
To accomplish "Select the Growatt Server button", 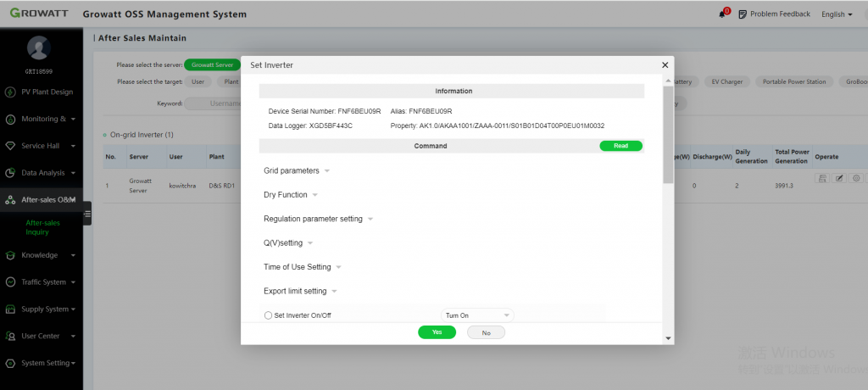I will [x=213, y=64].
